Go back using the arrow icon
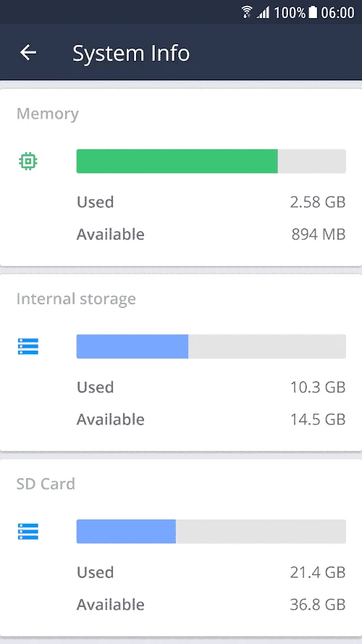 [x=28, y=53]
